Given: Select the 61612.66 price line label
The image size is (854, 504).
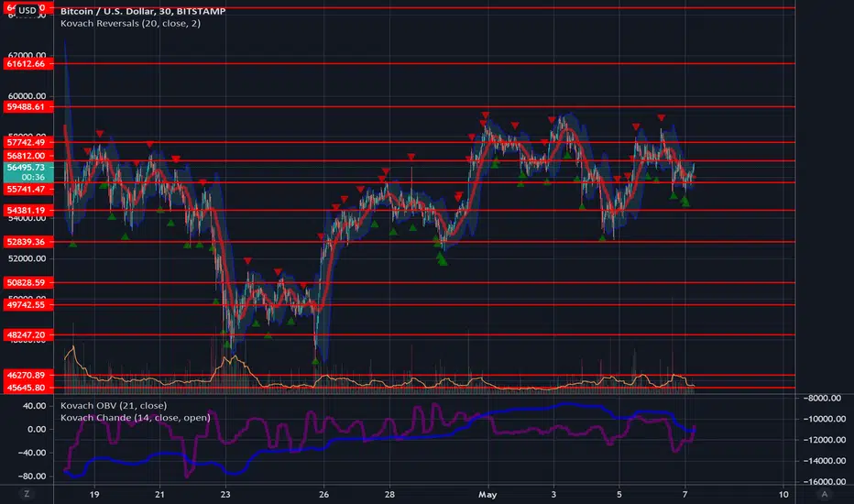Looking at the screenshot, I should [x=28, y=64].
